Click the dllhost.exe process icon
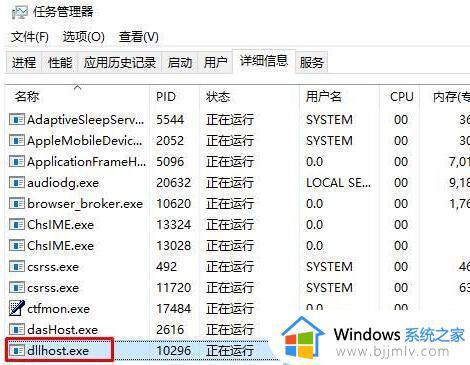The width and height of the screenshot is (470, 365). pos(17,350)
